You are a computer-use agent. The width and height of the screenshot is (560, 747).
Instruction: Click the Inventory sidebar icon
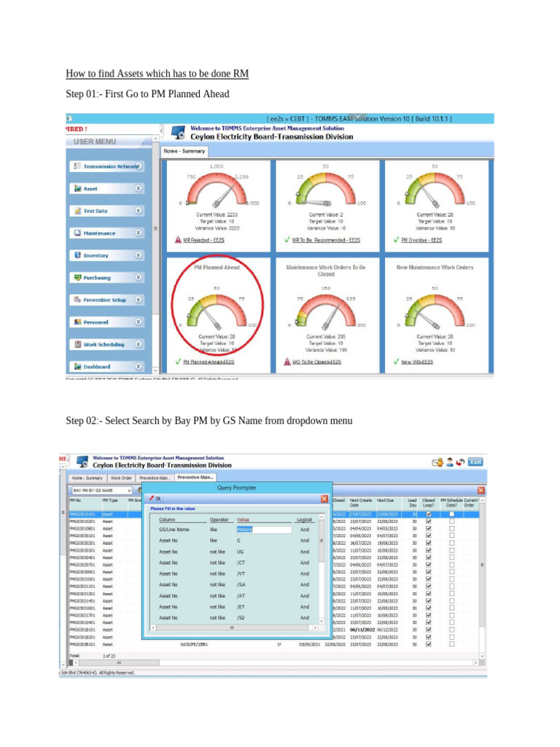(x=77, y=255)
